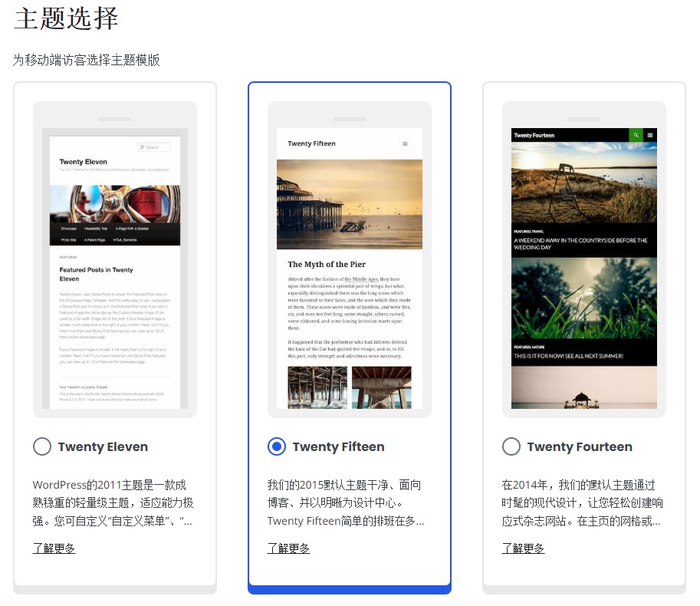Image resolution: width=700 pixels, height=606 pixels.
Task: Click the Twenty Eleven description starting WordPress的2011主题
Action: [x=113, y=503]
